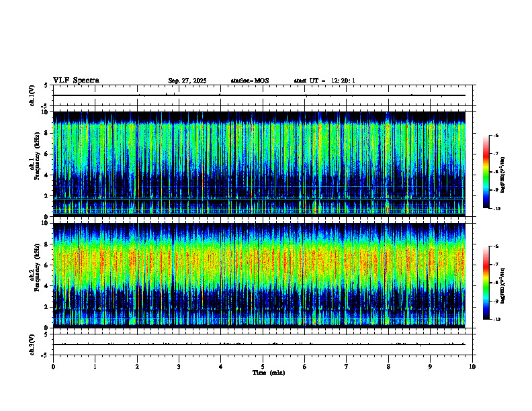Screen dimensions: 532x411
Task: Click the ch.2 frequency axis "4" tick label
Action: click(x=47, y=286)
